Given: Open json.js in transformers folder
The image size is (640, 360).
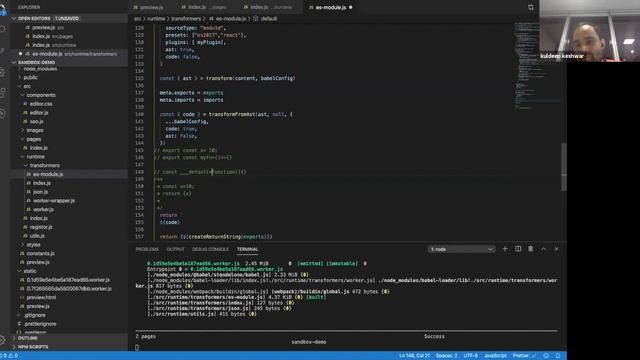Looking at the screenshot, I should tap(40, 192).
